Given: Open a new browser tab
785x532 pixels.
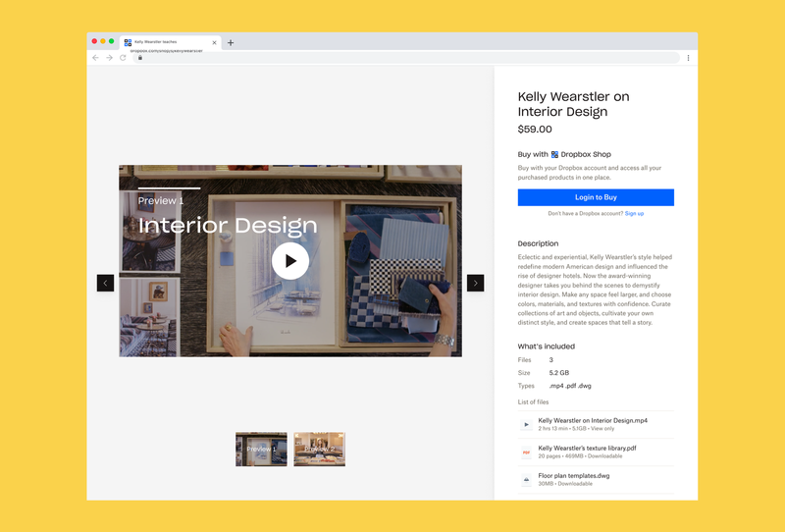Looking at the screenshot, I should [x=231, y=42].
